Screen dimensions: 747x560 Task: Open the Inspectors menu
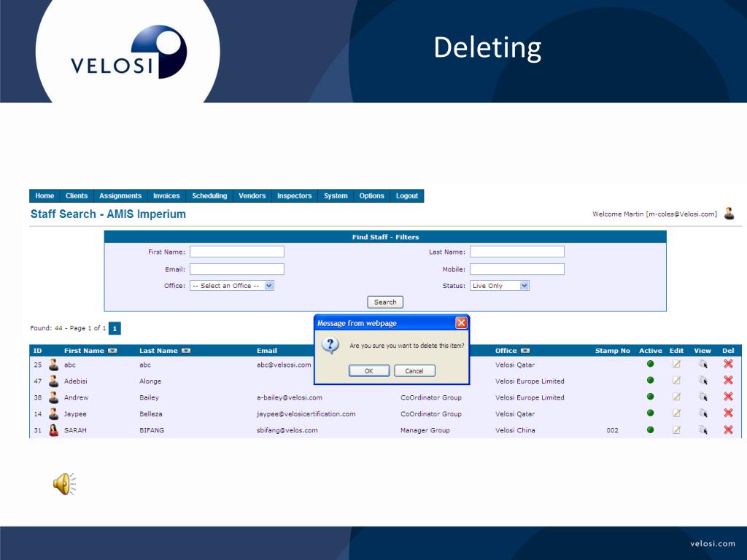pos(295,195)
